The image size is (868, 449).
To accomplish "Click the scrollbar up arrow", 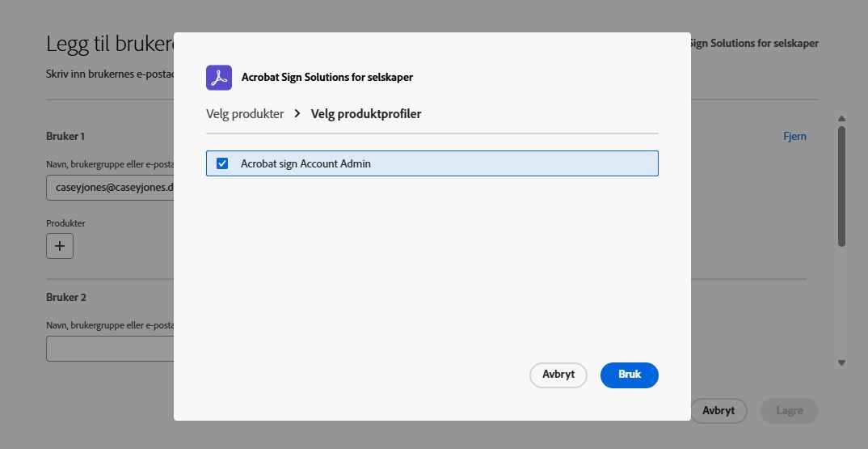I will point(841,118).
